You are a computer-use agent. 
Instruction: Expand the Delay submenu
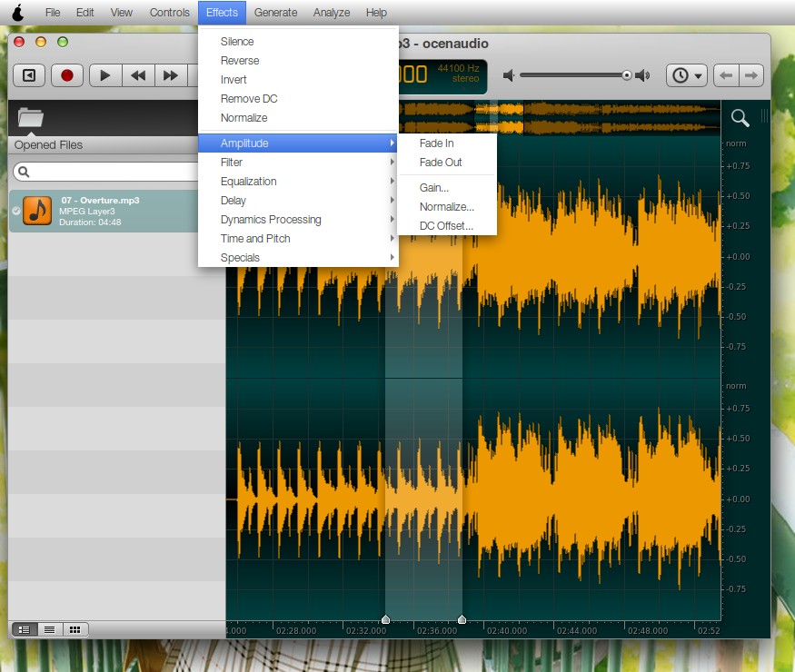pyautogui.click(x=298, y=200)
